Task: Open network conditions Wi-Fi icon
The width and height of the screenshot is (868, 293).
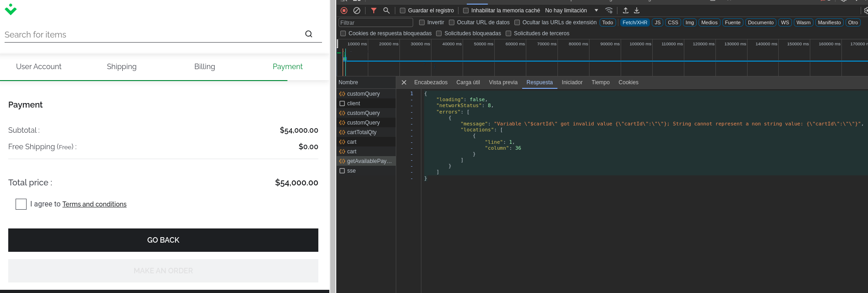Action: pyautogui.click(x=609, y=11)
